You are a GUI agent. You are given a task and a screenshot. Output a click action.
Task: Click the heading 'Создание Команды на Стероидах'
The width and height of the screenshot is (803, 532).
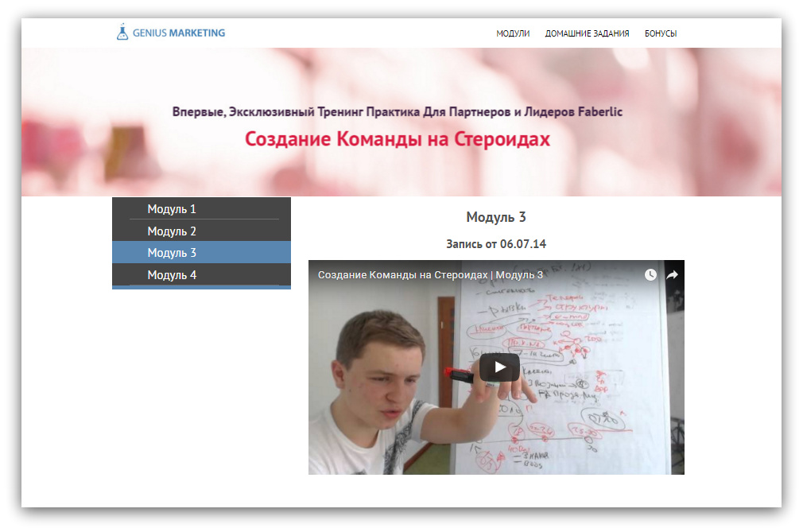pyautogui.click(x=398, y=139)
